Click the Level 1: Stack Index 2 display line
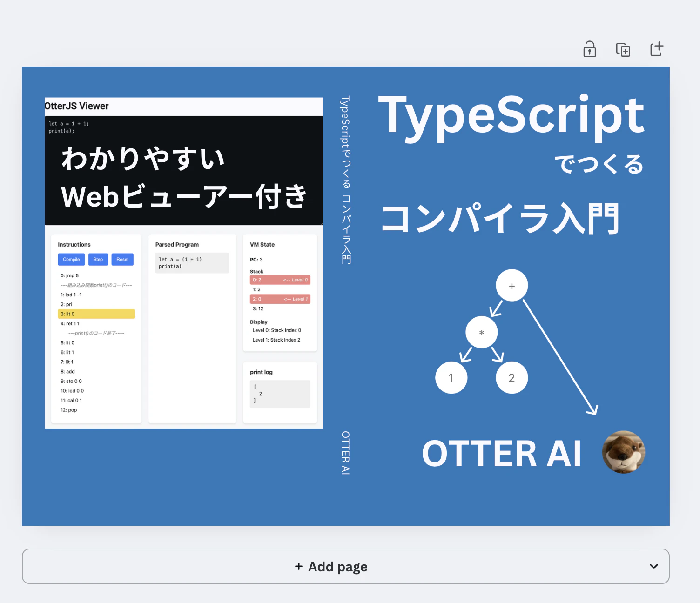The width and height of the screenshot is (700, 603). pos(276,340)
